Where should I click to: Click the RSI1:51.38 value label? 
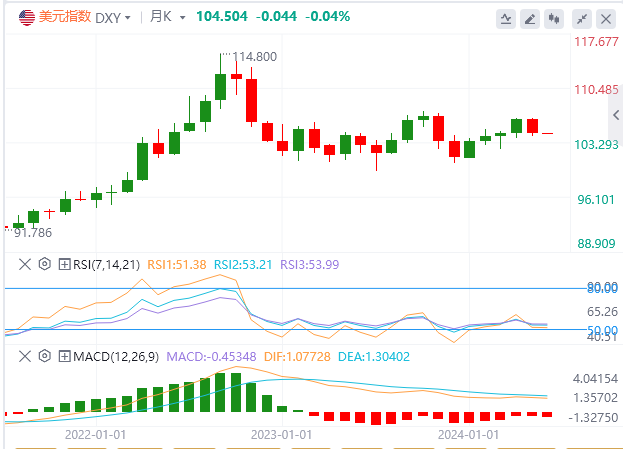pos(176,265)
